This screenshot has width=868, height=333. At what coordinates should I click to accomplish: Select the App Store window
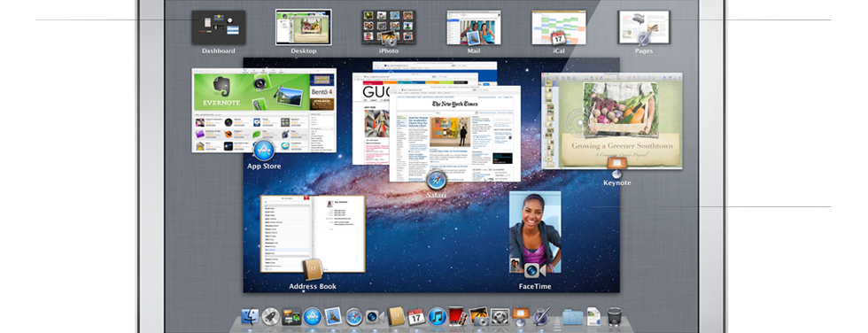click(x=264, y=111)
